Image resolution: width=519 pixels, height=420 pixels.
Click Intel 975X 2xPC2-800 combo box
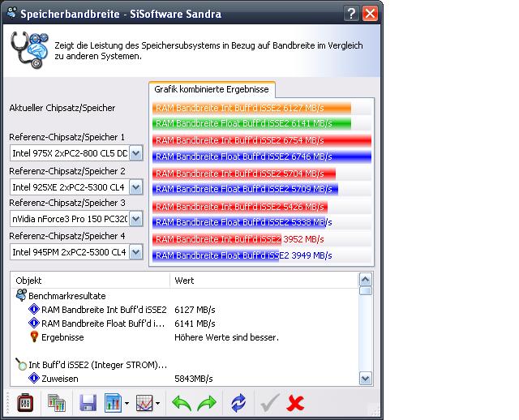tap(76, 153)
